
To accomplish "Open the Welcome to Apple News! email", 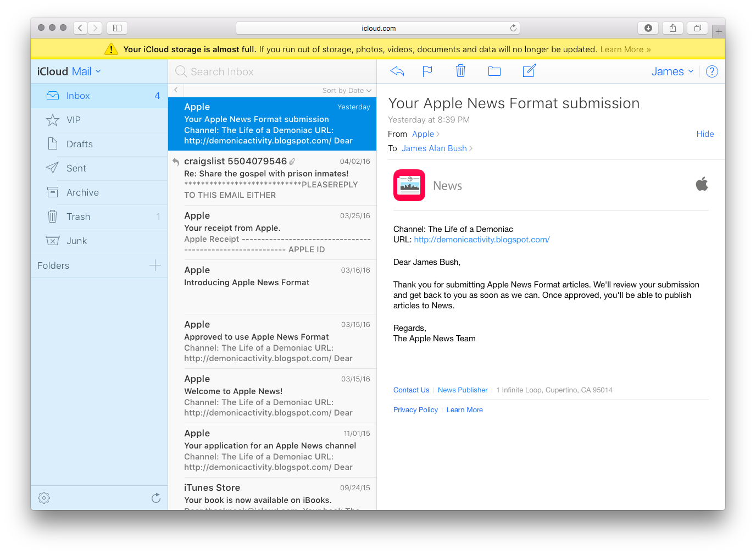I will [x=272, y=396].
